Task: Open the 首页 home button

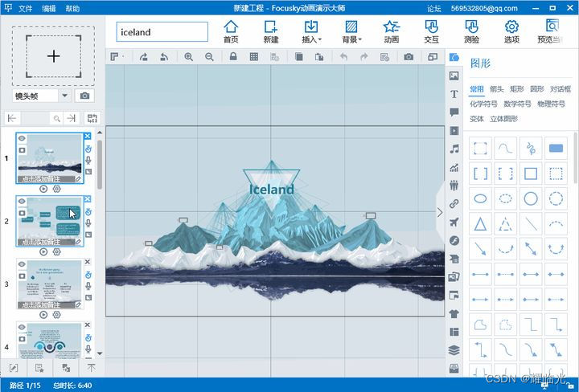Action: pyautogui.click(x=231, y=31)
